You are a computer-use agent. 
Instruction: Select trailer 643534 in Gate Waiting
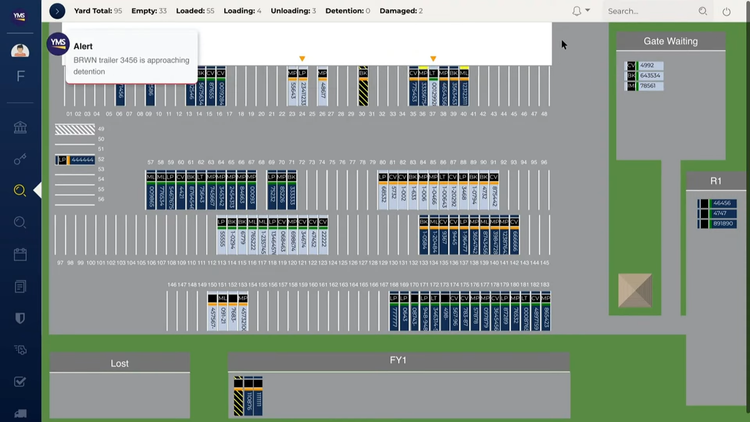[x=650, y=76]
